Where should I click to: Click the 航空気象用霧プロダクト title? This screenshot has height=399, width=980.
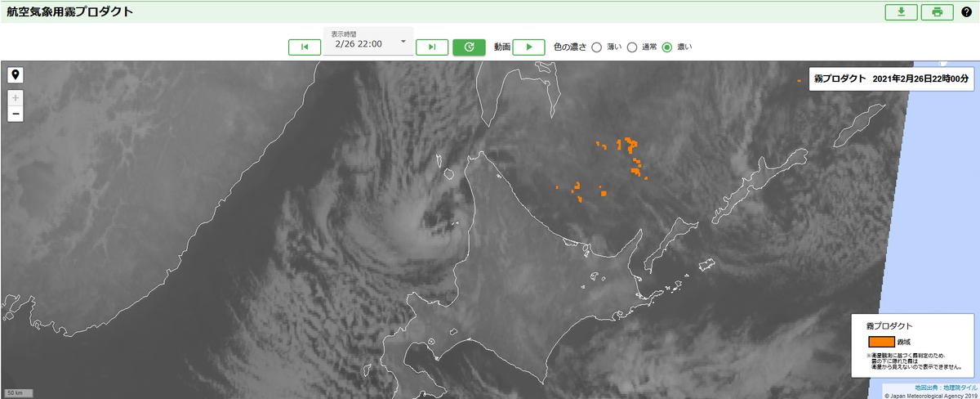click(x=70, y=12)
